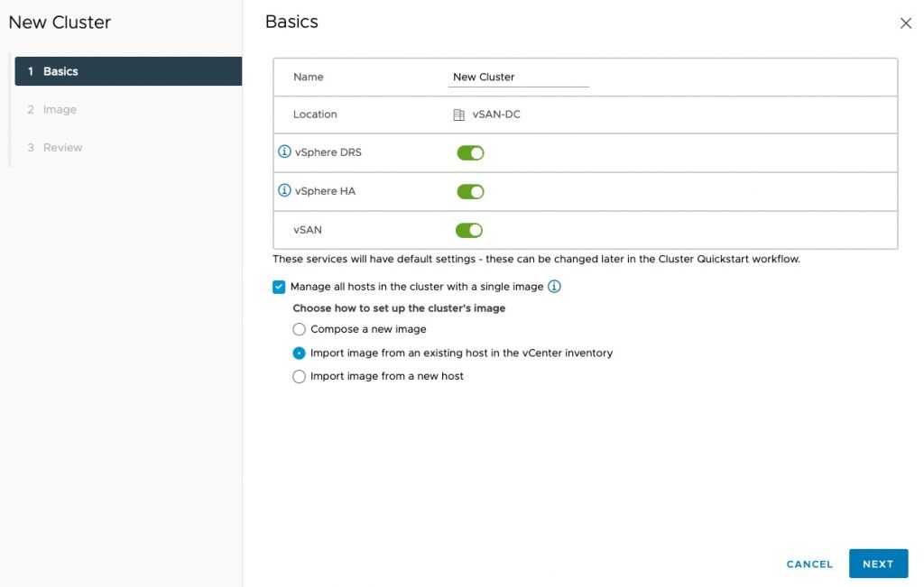
Task: Select Import image from a new host
Action: pos(300,377)
